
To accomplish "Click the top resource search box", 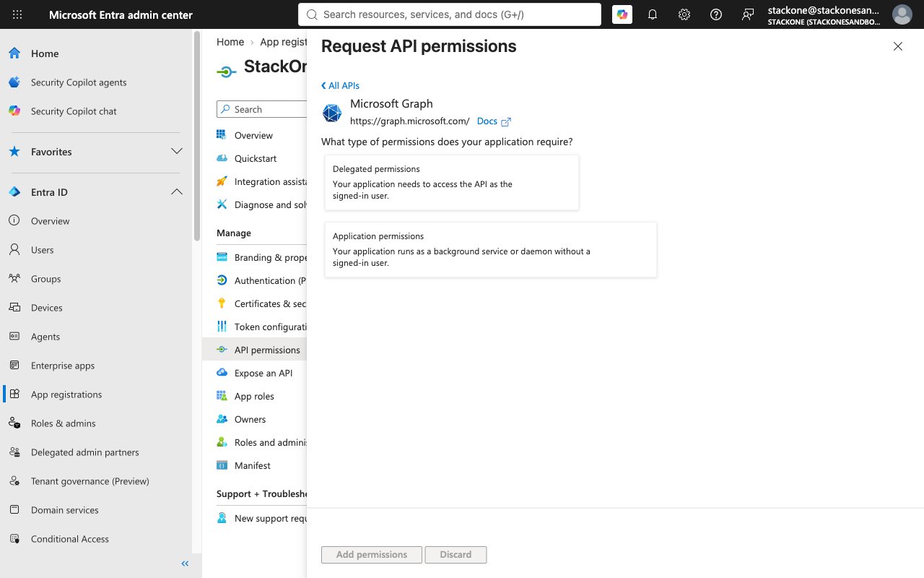I will [x=450, y=14].
